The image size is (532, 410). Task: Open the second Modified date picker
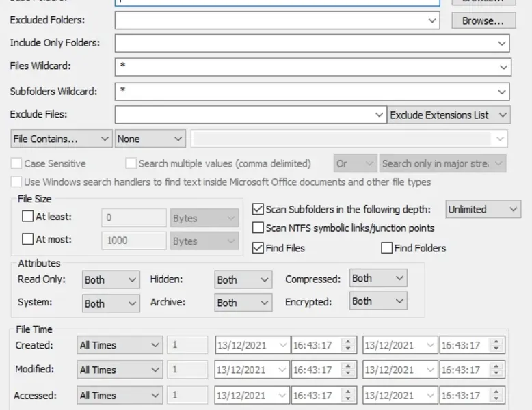click(400, 369)
